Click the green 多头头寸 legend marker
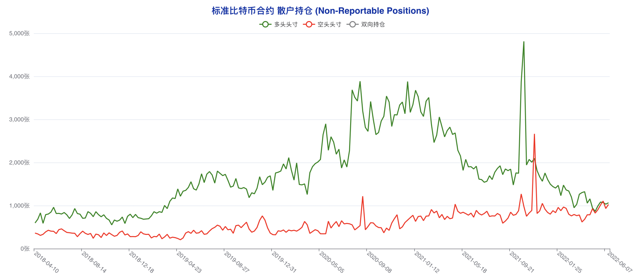Screen dimensions: 644x279 click(265, 24)
